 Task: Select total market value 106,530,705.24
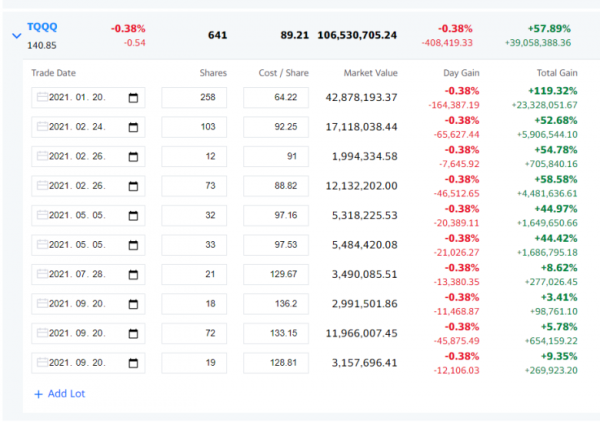coord(357,35)
